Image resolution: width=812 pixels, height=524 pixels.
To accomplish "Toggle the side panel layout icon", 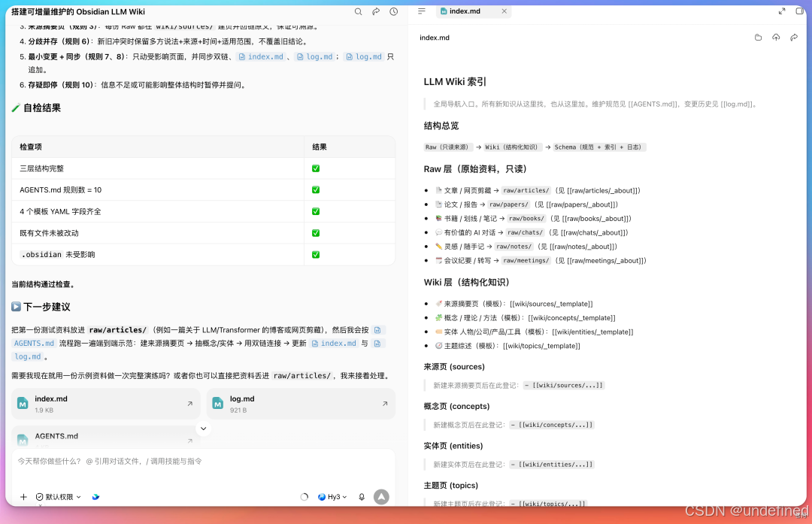I will (799, 11).
